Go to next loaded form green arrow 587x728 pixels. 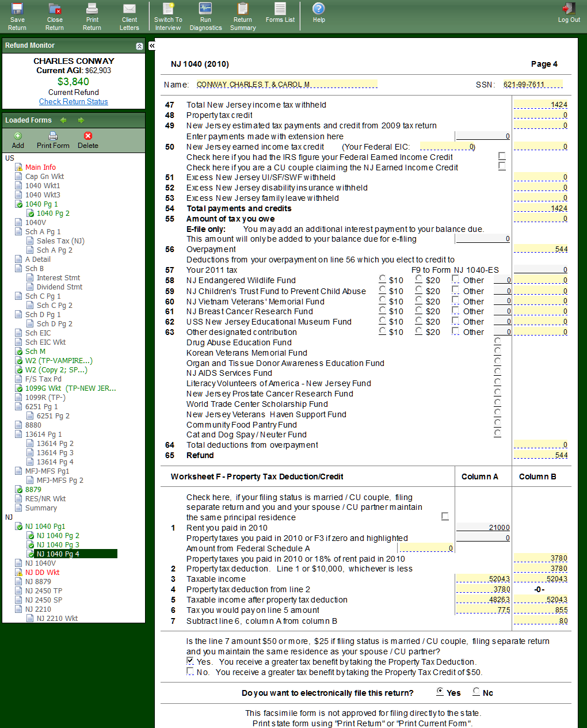81,120
